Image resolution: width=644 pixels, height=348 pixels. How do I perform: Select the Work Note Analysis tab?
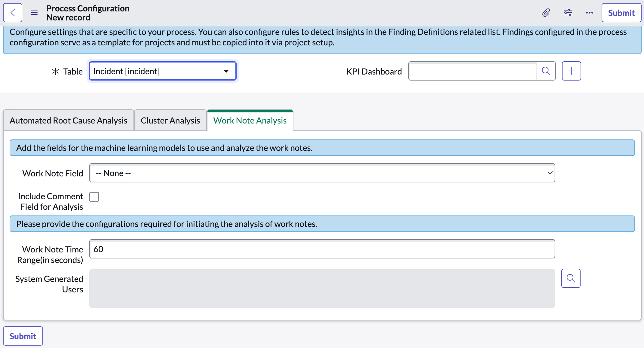click(x=250, y=121)
